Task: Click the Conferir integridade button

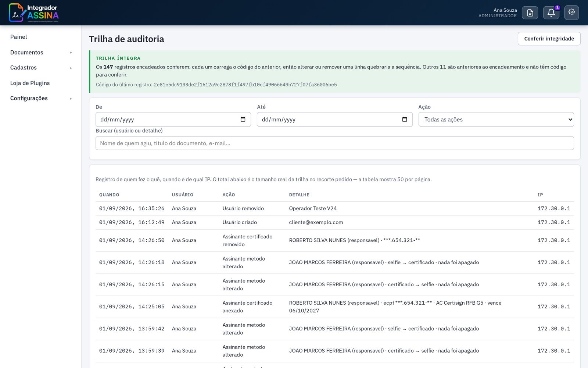Action: (549, 39)
